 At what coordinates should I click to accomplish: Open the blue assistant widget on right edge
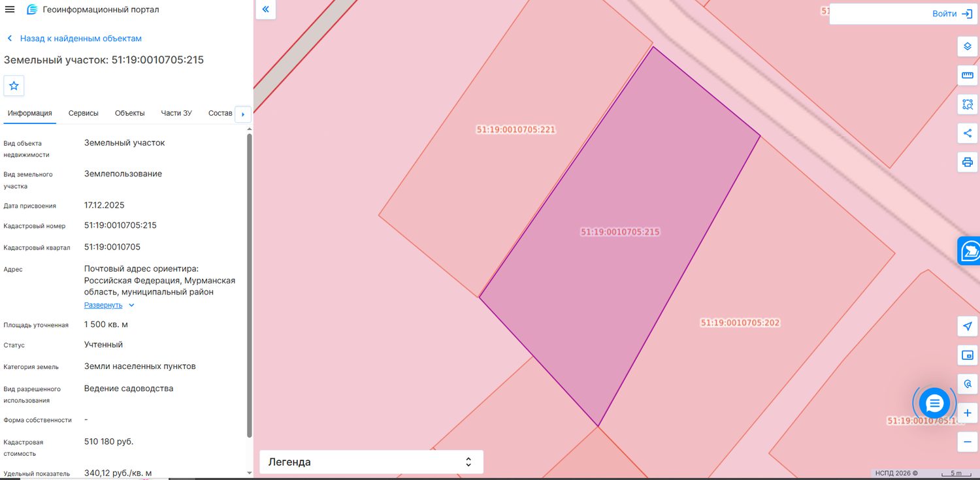[x=969, y=251]
